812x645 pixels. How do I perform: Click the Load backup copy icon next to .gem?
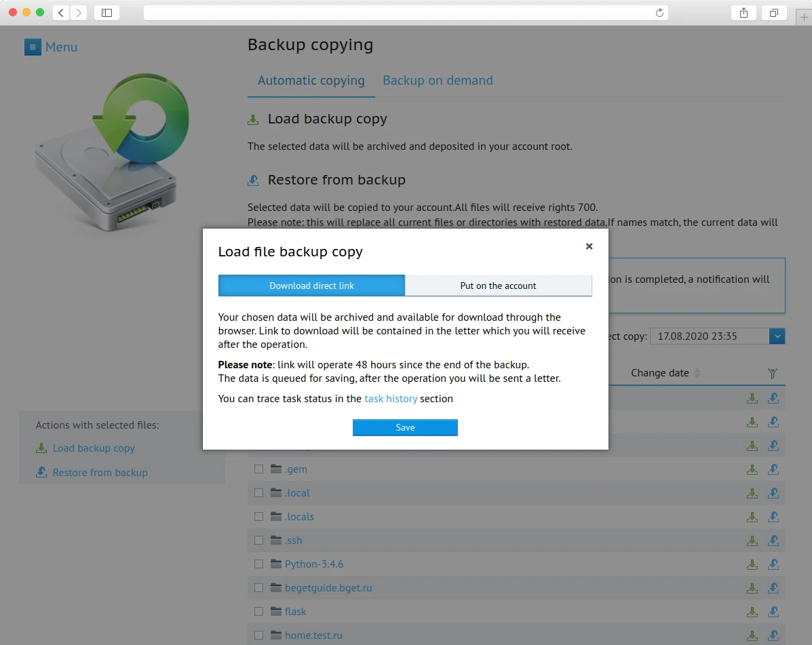[752, 469]
